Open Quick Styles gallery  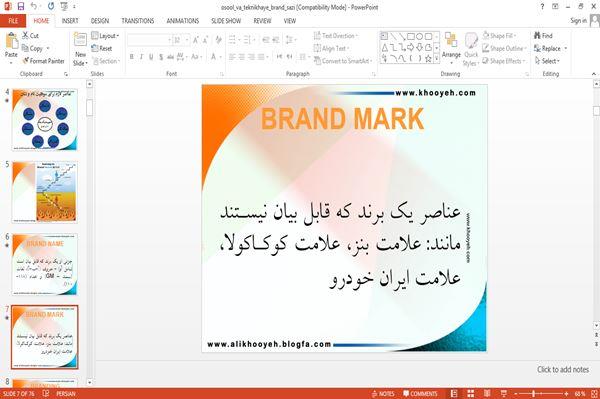pyautogui.click(x=471, y=50)
